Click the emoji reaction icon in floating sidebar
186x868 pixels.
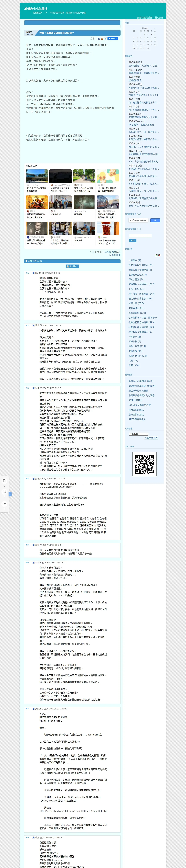pyautogui.click(x=4, y=492)
